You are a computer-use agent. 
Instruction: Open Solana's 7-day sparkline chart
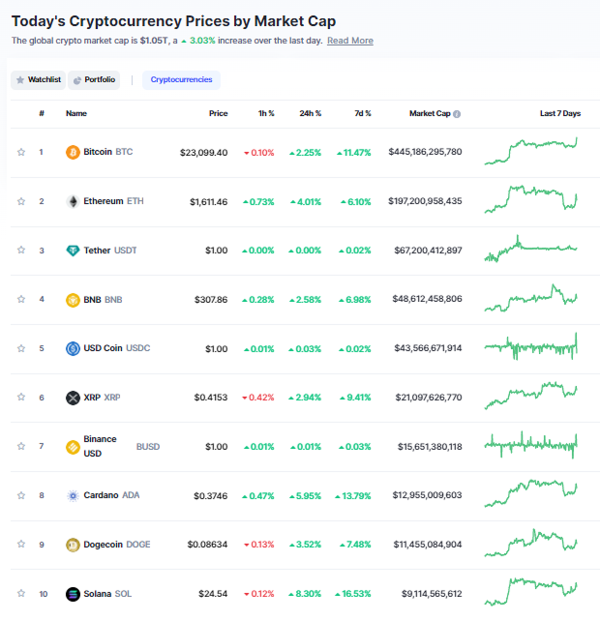point(531,592)
